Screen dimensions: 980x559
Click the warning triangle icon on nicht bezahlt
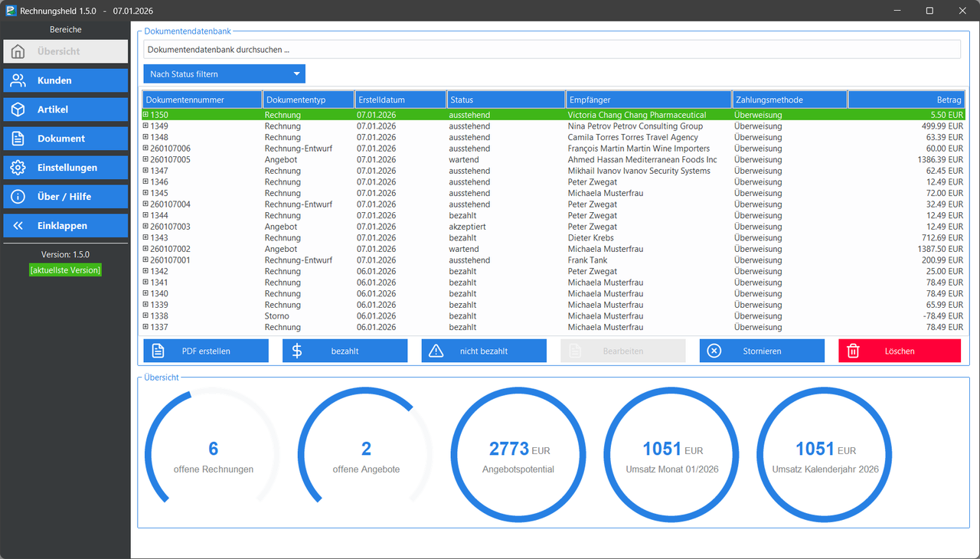pos(436,351)
